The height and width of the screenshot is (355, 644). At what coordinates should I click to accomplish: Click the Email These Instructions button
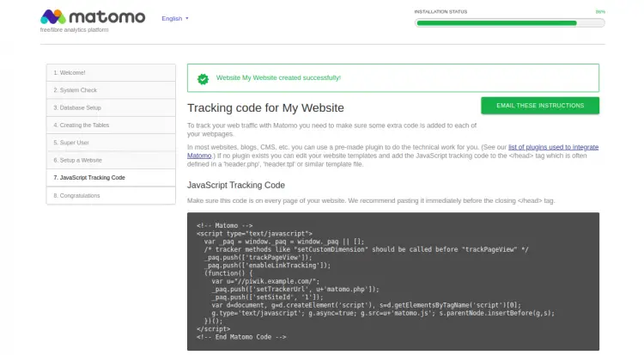540,106
